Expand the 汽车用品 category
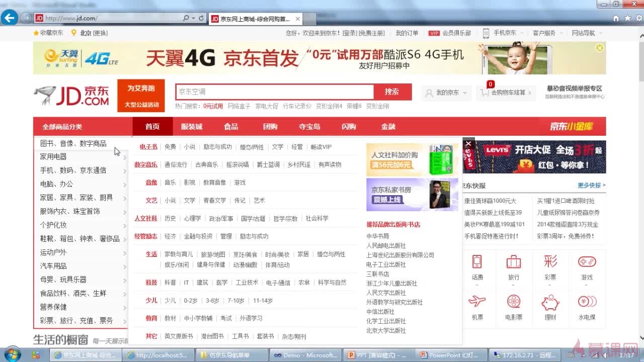 pyautogui.click(x=80, y=266)
